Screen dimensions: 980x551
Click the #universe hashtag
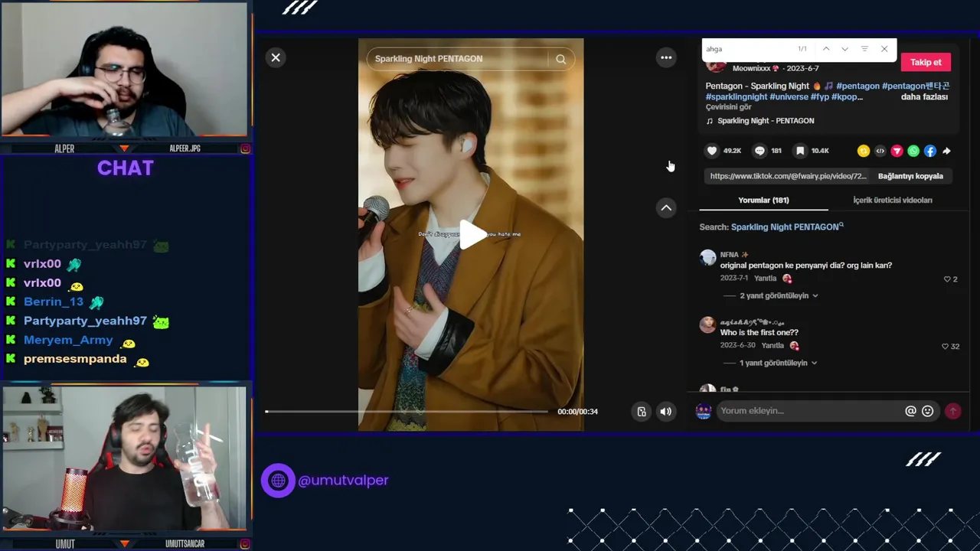(789, 97)
